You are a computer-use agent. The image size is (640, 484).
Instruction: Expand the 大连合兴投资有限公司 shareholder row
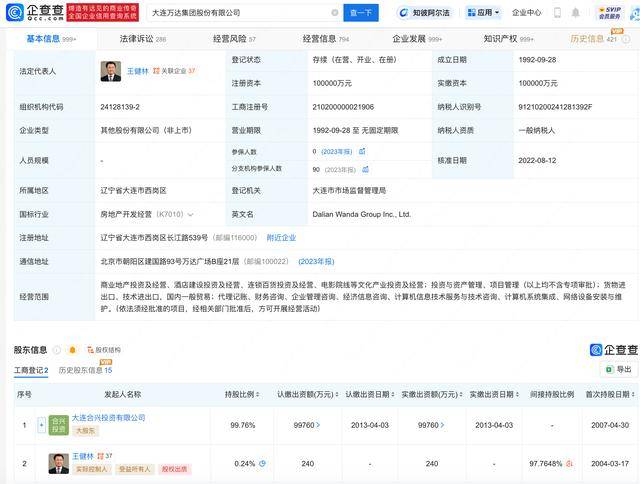(41, 425)
